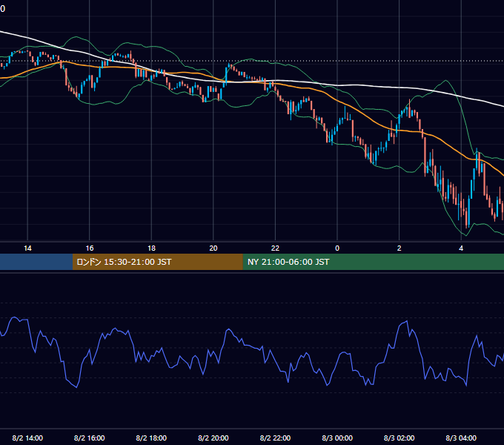Screen dimensions: 504x445
Task: Click the 18 hour axis label
Action: coord(151,248)
